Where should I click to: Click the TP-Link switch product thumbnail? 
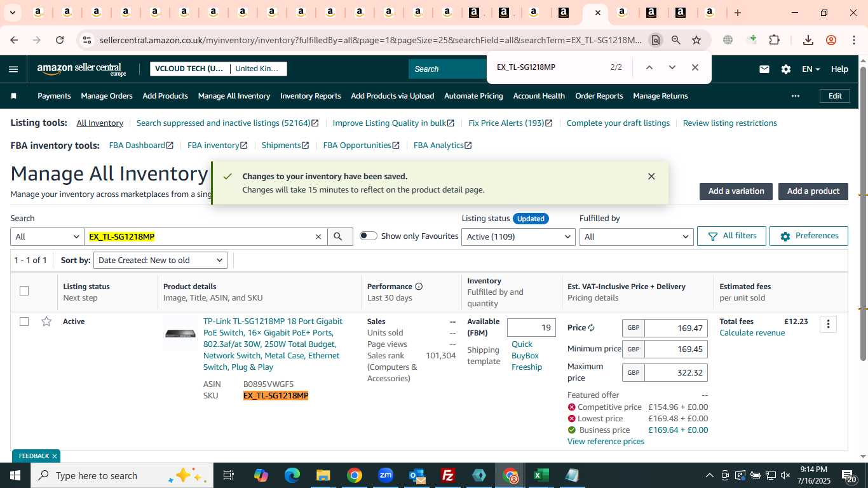180,334
